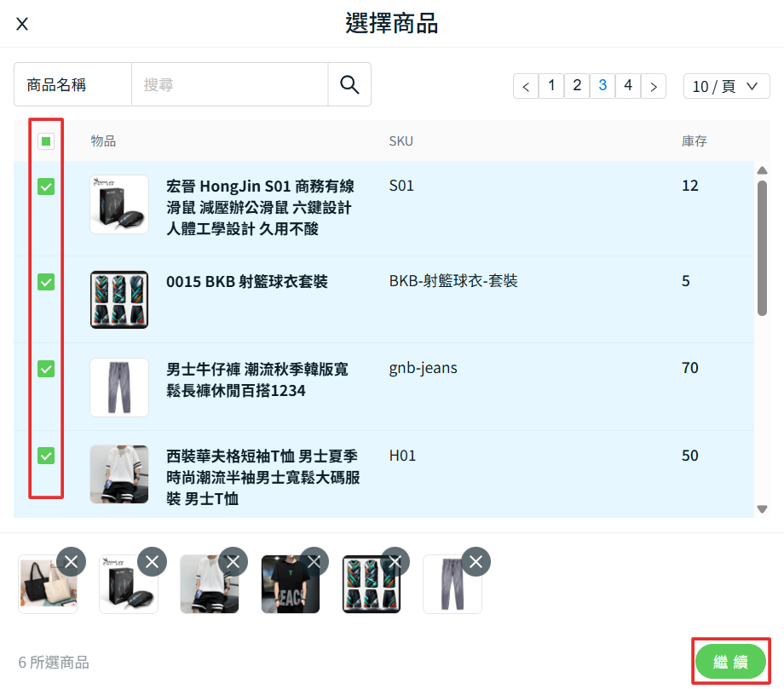Click the magnifying glass search icon
Screen dimensions: 784x689
[x=349, y=84]
